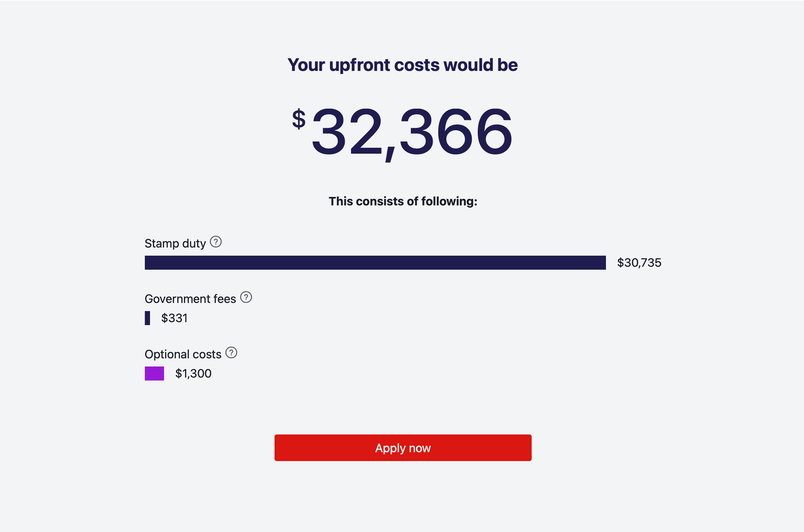This screenshot has height=532, width=804.
Task: Click the $1,300 optional costs amount
Action: tap(193, 374)
